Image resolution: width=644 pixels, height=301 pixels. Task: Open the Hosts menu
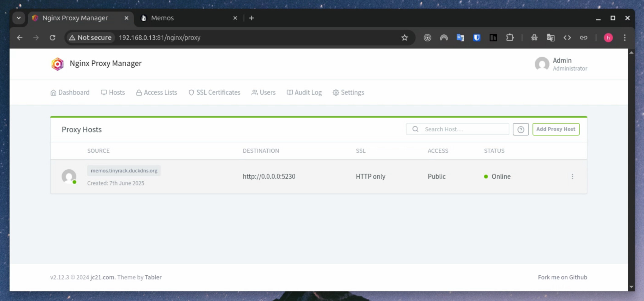pos(113,92)
